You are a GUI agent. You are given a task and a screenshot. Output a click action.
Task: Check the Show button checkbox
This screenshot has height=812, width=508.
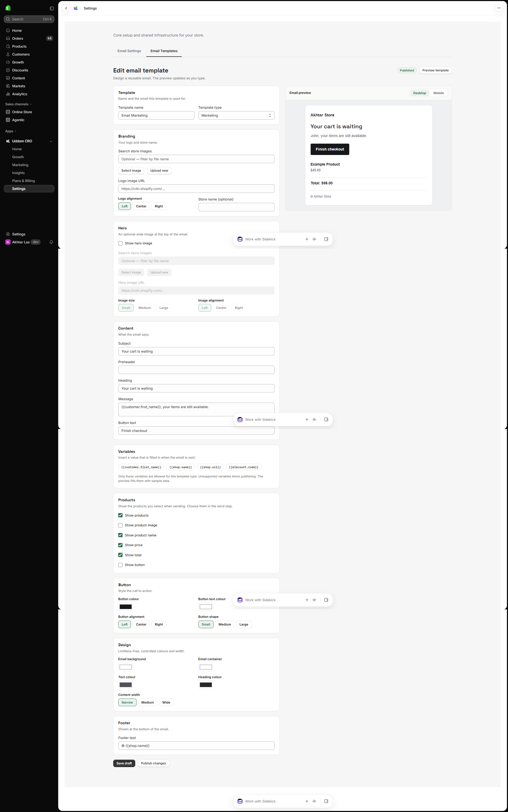click(x=120, y=565)
